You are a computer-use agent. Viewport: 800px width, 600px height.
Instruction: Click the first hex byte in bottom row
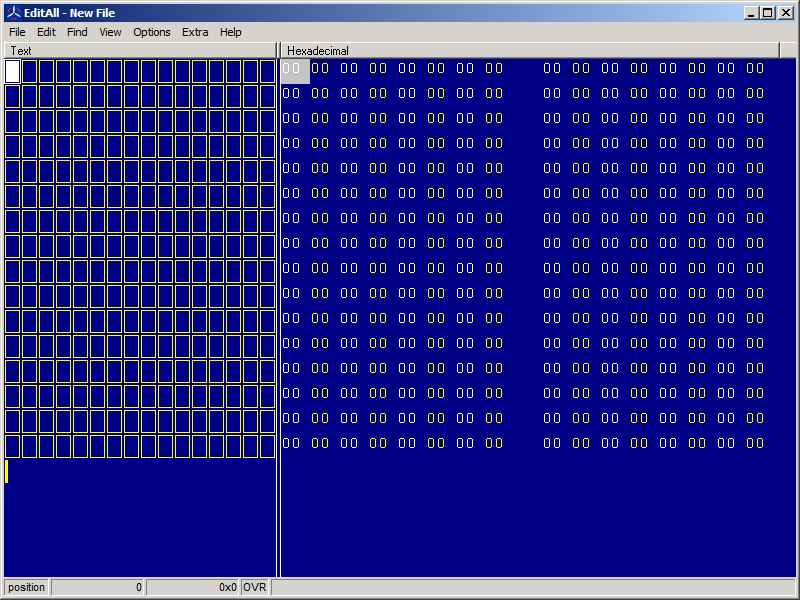point(291,443)
